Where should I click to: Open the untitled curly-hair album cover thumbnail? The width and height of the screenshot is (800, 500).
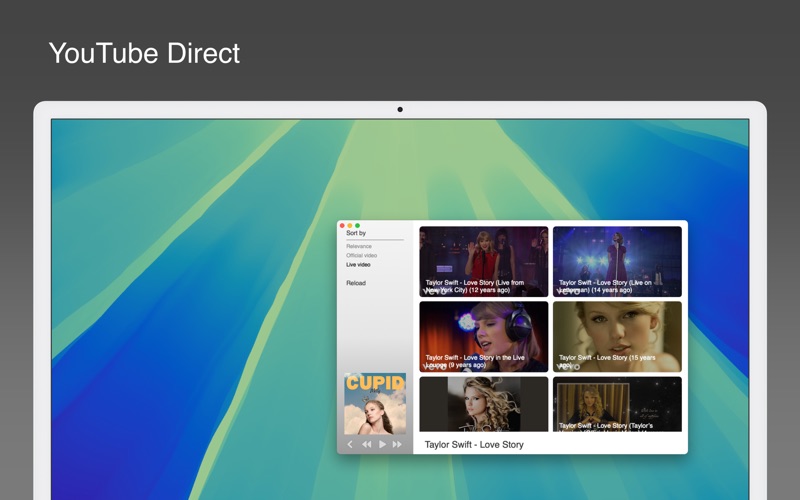click(484, 404)
